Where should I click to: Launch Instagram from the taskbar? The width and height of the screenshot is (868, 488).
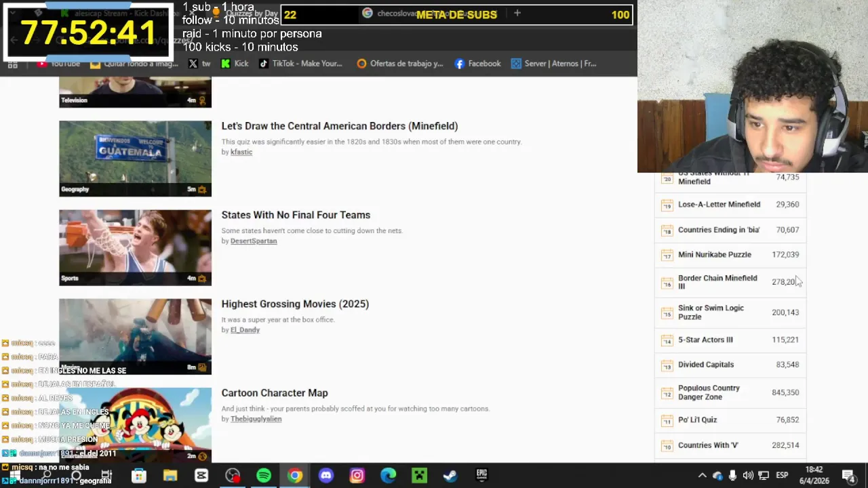pyautogui.click(x=357, y=475)
